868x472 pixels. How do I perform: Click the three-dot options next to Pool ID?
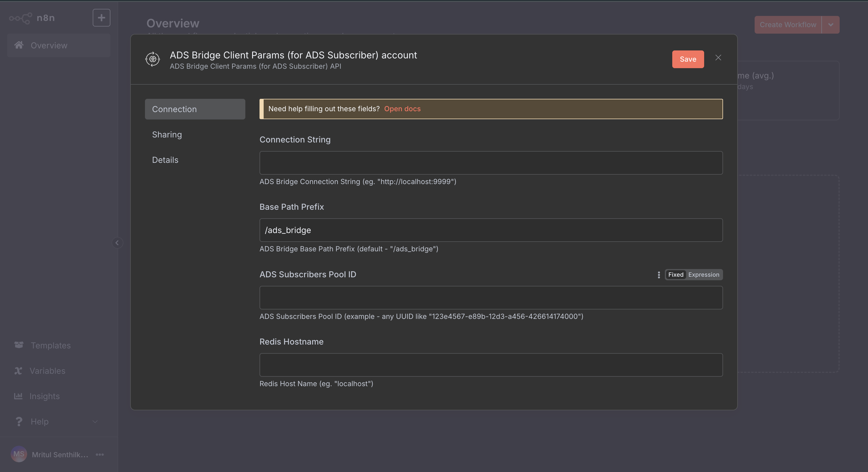pyautogui.click(x=659, y=275)
